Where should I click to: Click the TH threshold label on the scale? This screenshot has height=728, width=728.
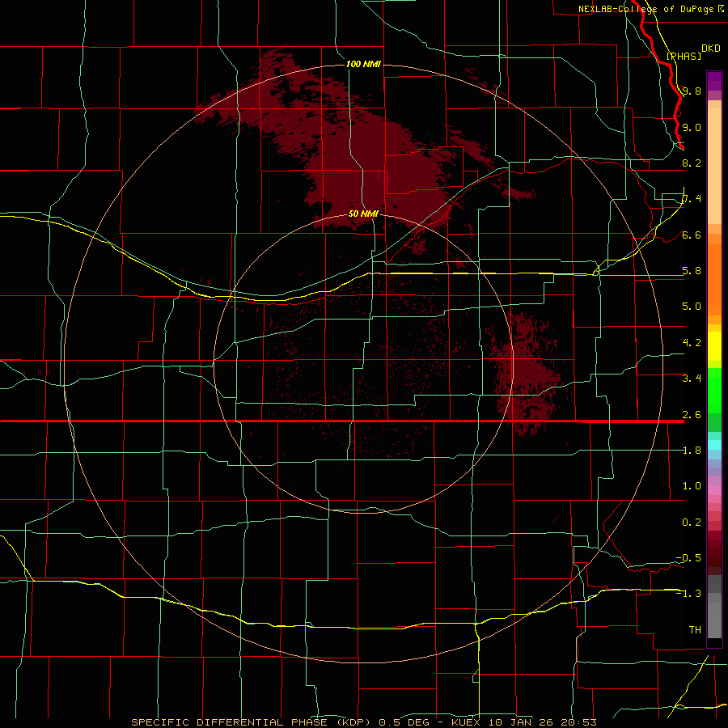[695, 630]
